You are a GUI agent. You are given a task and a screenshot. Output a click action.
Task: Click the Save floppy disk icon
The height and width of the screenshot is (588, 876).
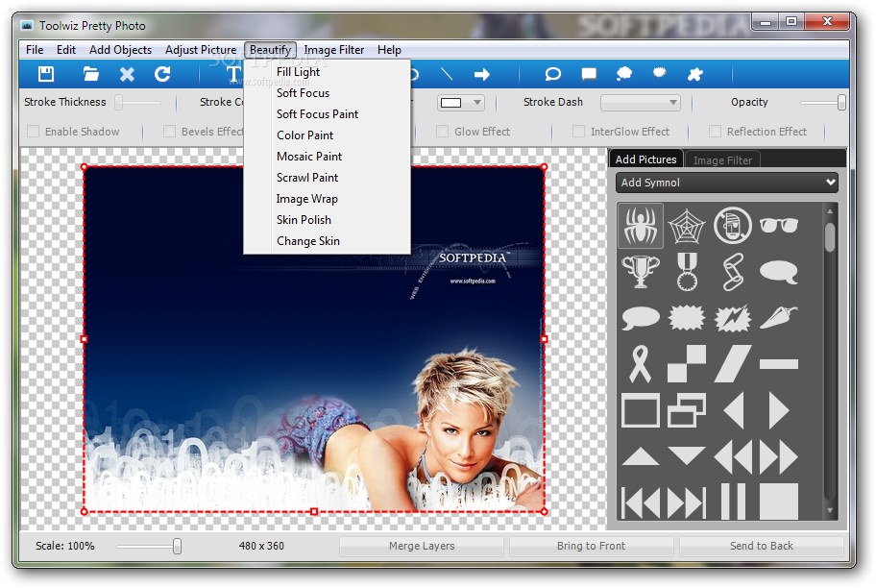coord(46,74)
